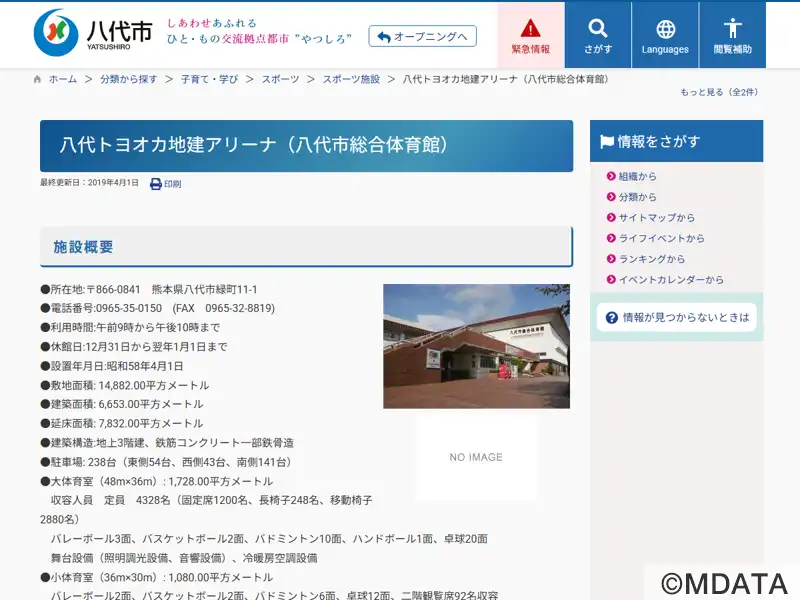Click the arena building photo
Screen dimensions: 800x600
click(477, 346)
